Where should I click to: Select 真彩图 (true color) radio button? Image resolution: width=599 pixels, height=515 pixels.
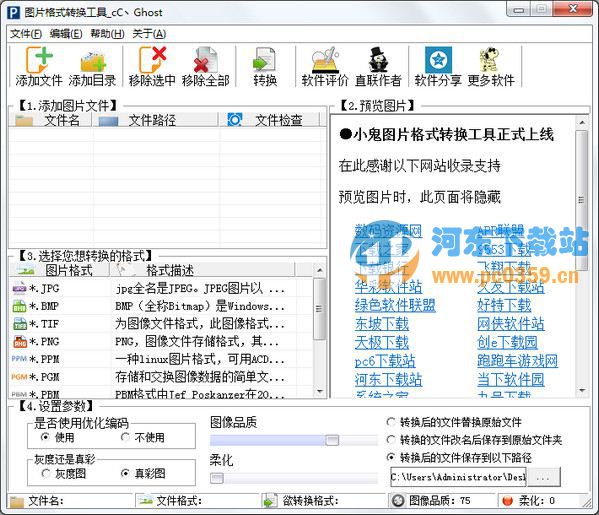coord(125,473)
